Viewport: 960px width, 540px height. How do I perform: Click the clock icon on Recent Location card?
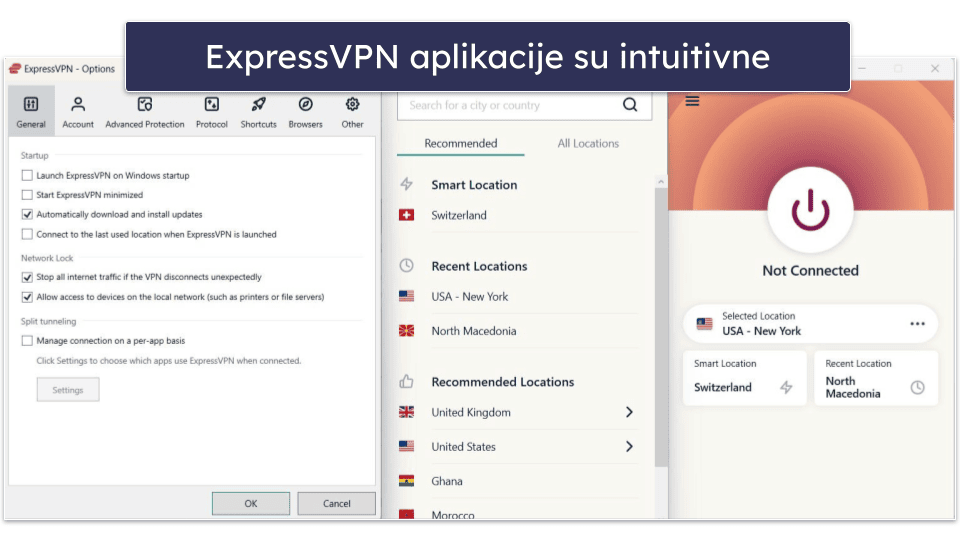point(917,387)
